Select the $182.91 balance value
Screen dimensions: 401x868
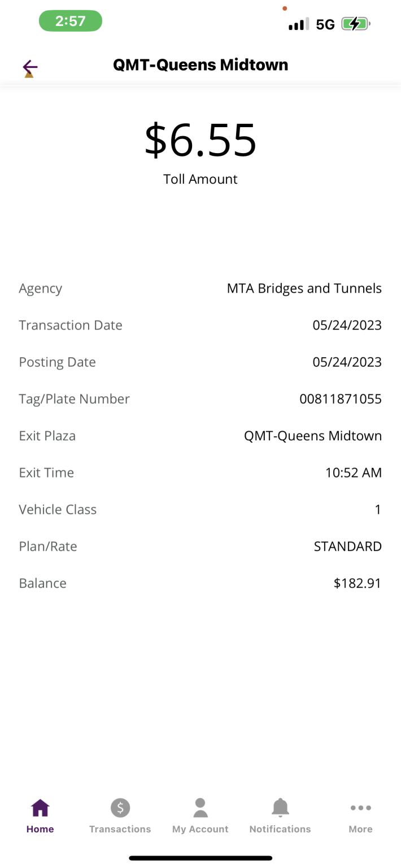coord(357,583)
